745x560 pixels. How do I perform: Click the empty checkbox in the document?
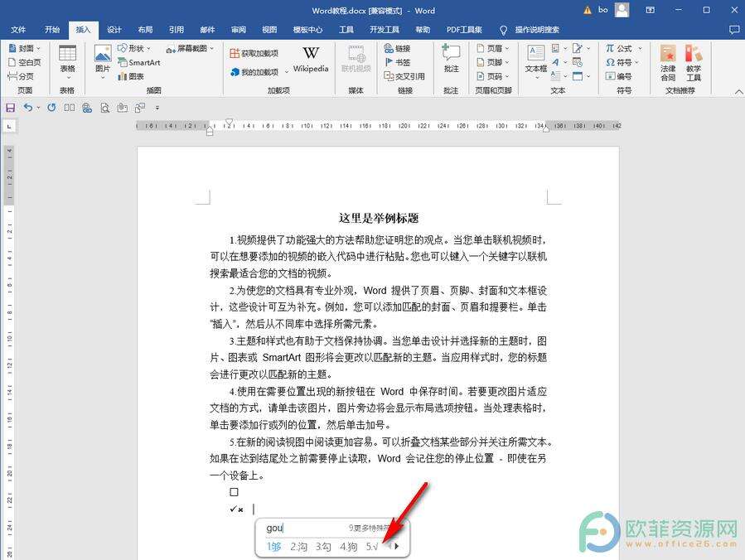click(235, 491)
